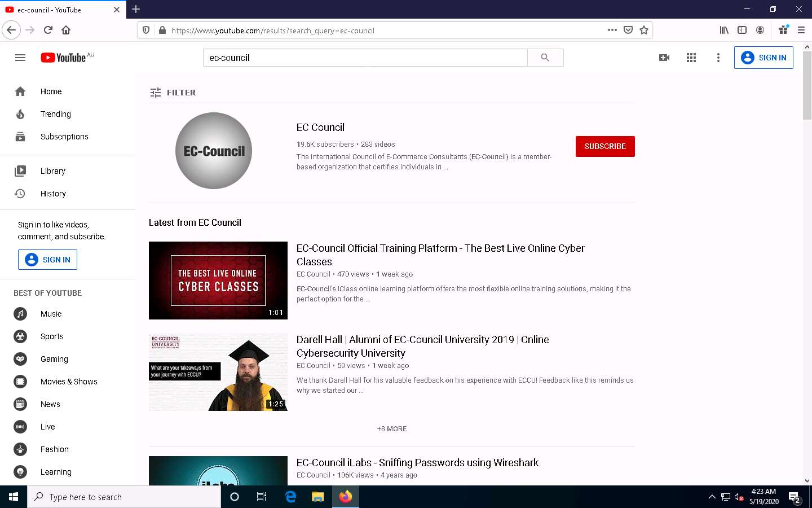Bookmark this page with star icon
The image size is (812, 508).
[644, 30]
